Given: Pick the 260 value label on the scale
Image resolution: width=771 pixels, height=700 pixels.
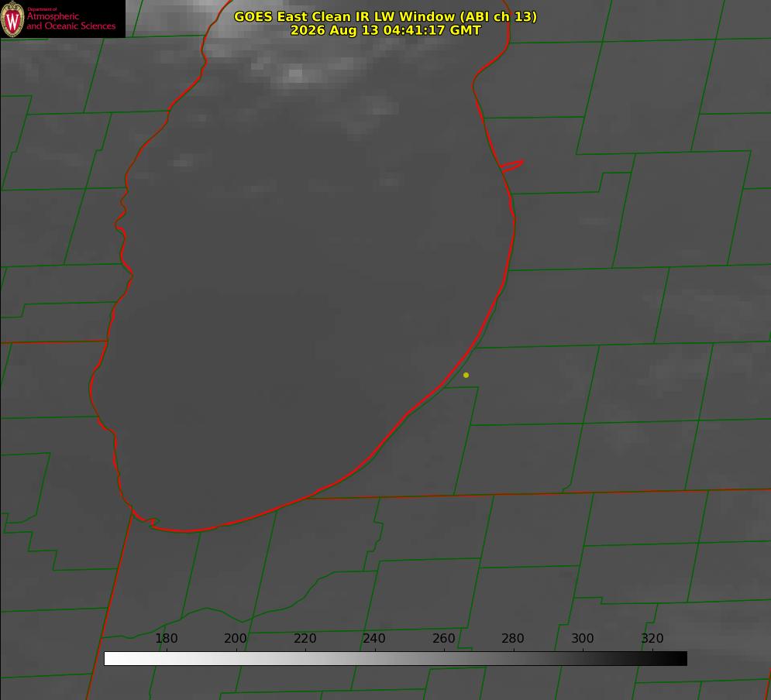Looking at the screenshot, I should pos(443,639).
